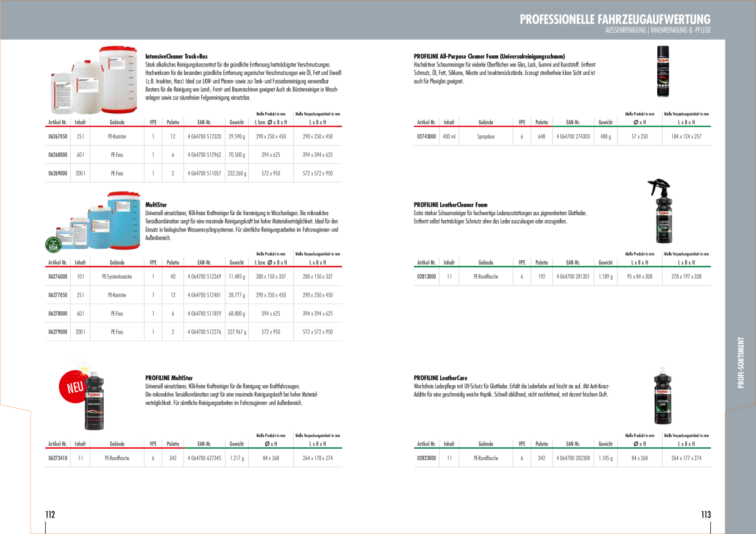Select the heading IntensiveCleaner Truck+Bus
Viewport: 756px width, 534px height.
point(176,56)
